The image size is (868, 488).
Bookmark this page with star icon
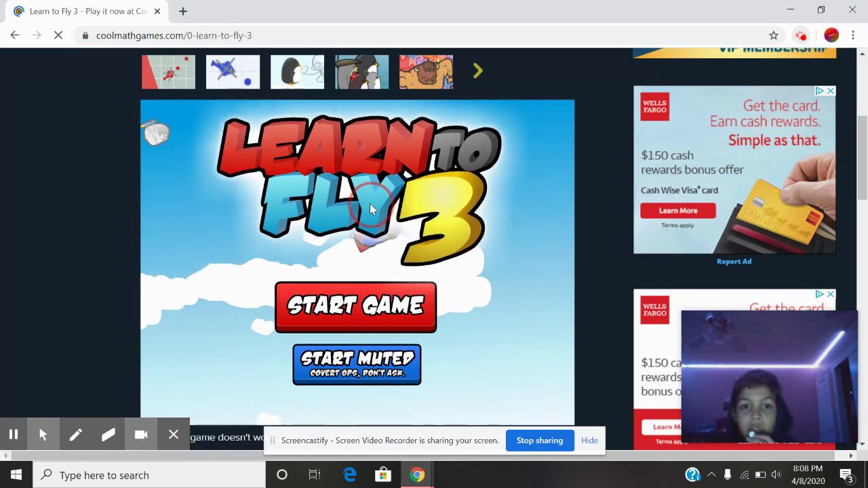774,35
